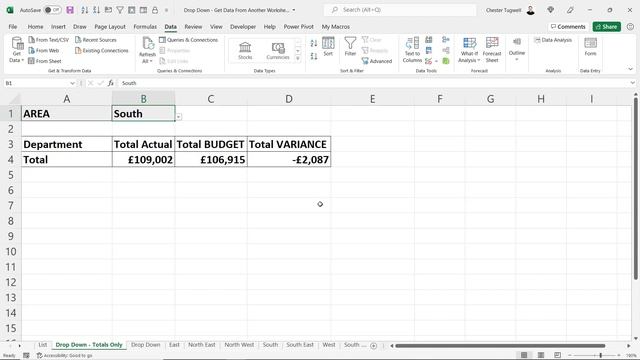Click From Web
Image resolution: width=640 pixels, height=360 pixels.
point(44,51)
